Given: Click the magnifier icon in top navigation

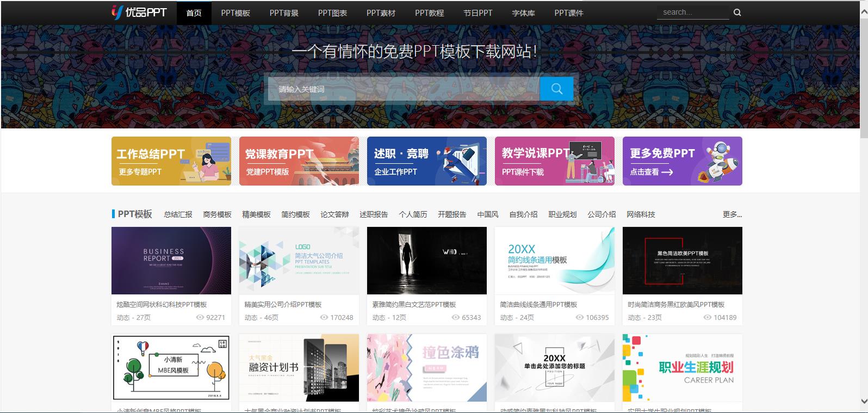Looking at the screenshot, I should tap(737, 13).
